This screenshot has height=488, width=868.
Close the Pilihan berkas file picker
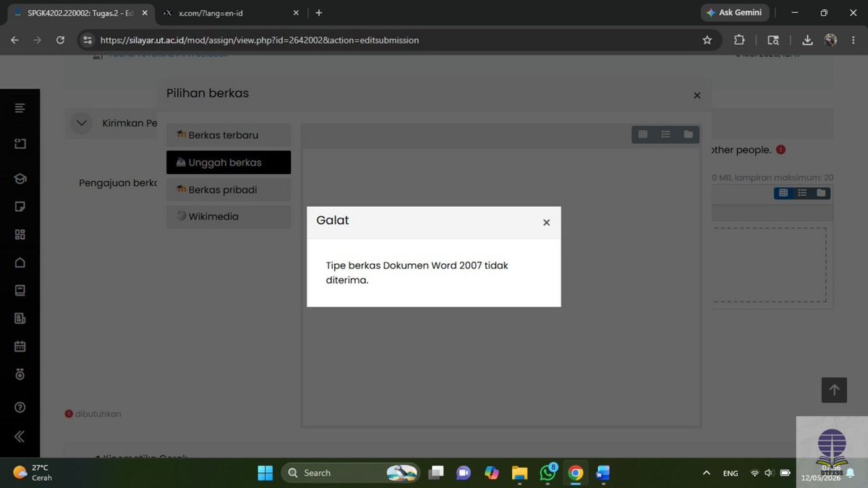click(x=697, y=95)
